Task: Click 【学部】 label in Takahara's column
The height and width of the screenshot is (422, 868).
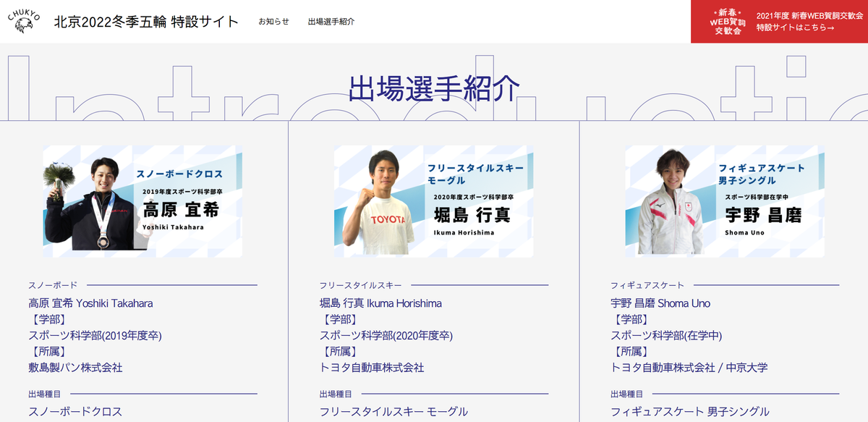Action: point(49,319)
